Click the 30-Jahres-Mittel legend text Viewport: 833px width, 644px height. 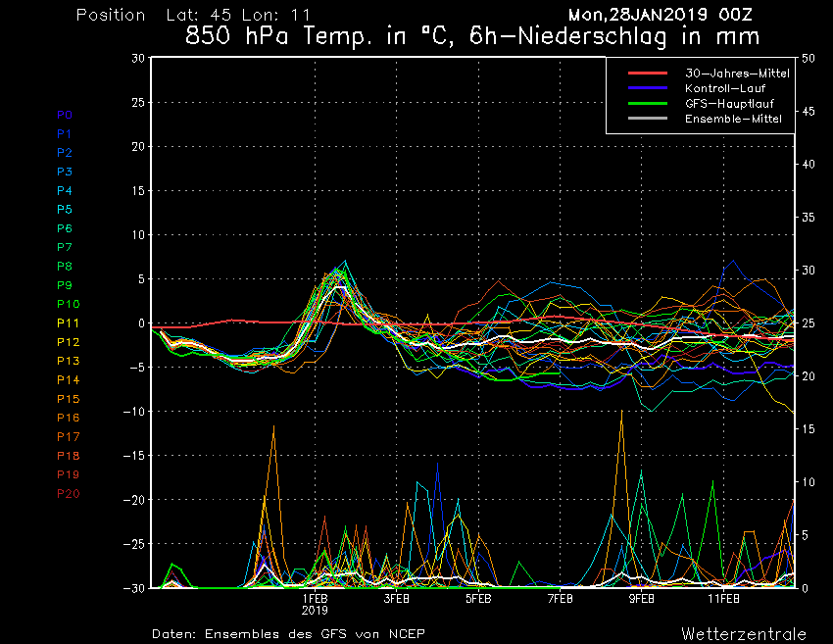(737, 74)
